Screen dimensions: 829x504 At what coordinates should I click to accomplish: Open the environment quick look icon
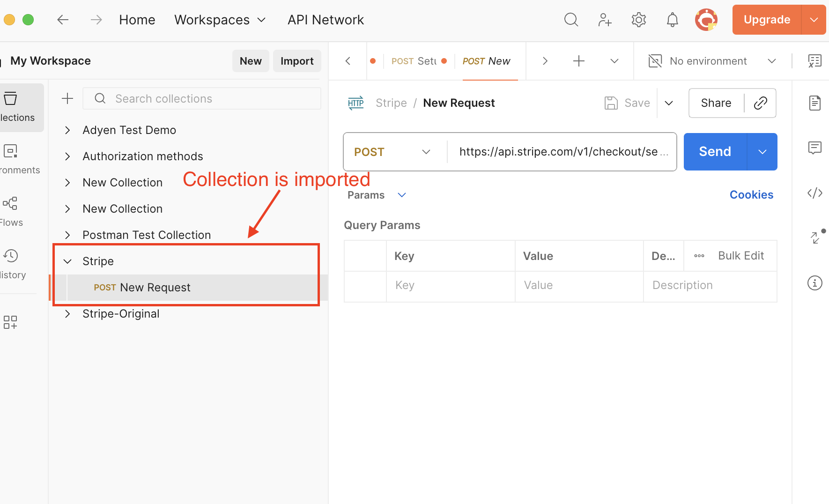[x=815, y=61]
